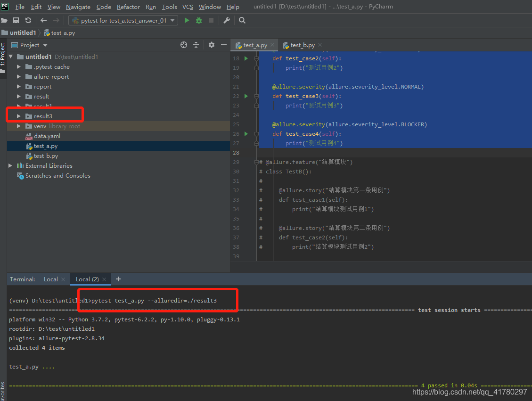Click the Synchronize/reload toolbar icon

click(x=28, y=20)
